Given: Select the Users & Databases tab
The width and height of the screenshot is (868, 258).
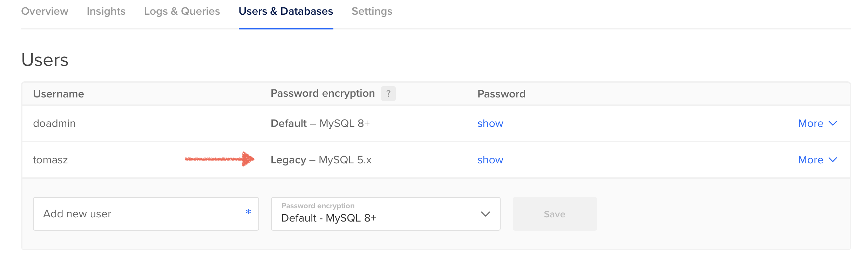Looking at the screenshot, I should [x=286, y=11].
